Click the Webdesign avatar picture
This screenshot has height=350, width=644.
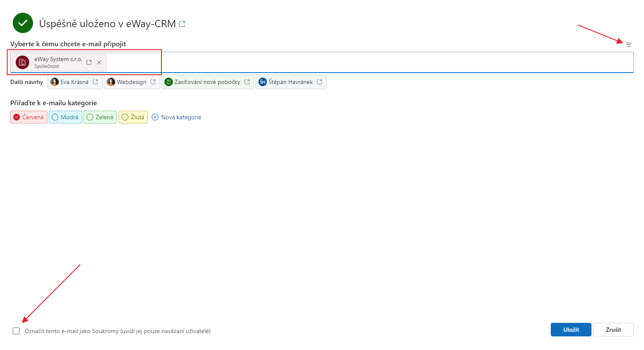(x=111, y=82)
